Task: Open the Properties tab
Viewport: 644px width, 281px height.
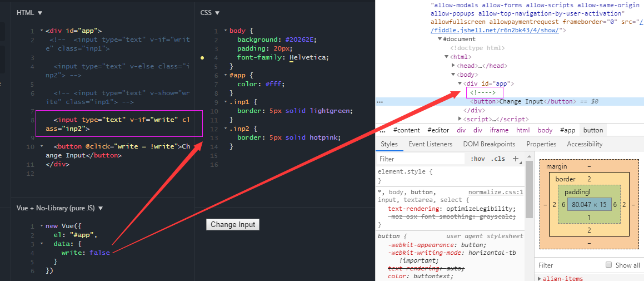Action: (541, 144)
